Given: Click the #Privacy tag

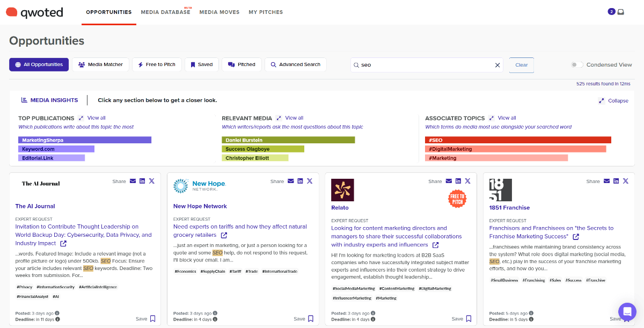Looking at the screenshot, I should (25, 287).
